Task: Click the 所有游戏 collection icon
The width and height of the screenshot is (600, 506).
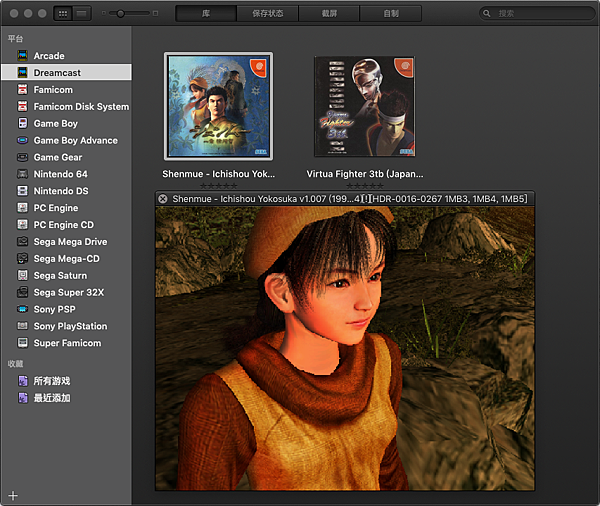Action: point(23,381)
